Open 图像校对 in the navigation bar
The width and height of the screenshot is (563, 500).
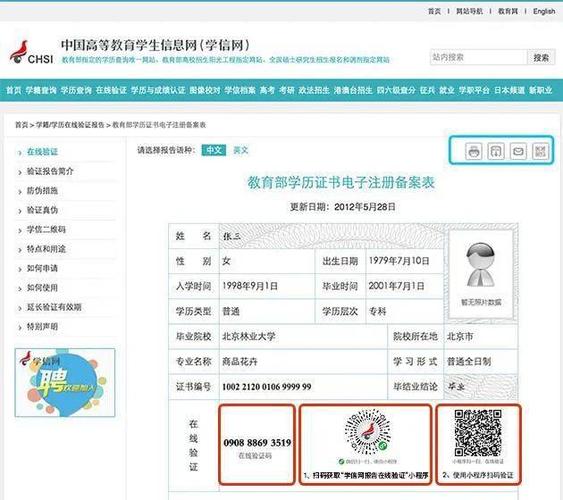(205, 90)
